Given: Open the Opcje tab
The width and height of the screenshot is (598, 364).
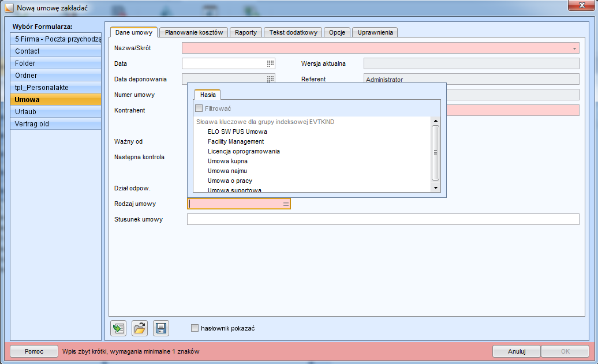Looking at the screenshot, I should pos(337,32).
